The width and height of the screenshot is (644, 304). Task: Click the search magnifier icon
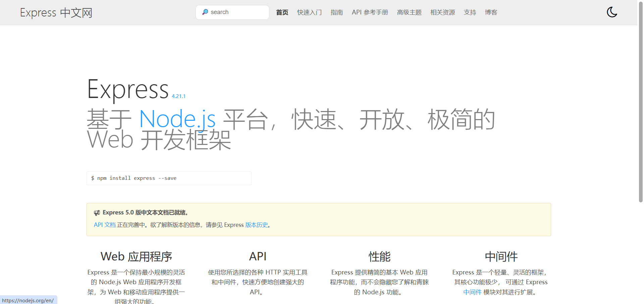pyautogui.click(x=205, y=12)
